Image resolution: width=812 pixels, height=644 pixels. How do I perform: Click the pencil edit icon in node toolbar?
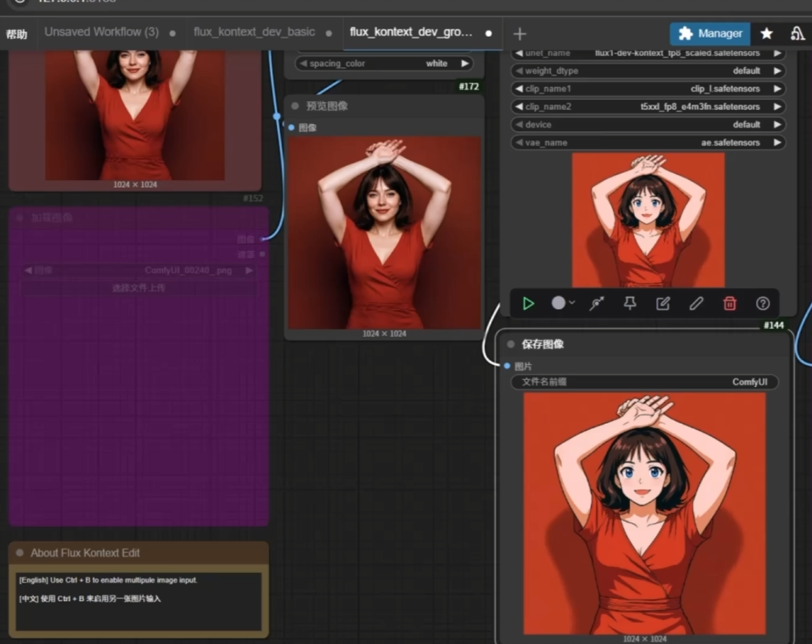tap(696, 303)
